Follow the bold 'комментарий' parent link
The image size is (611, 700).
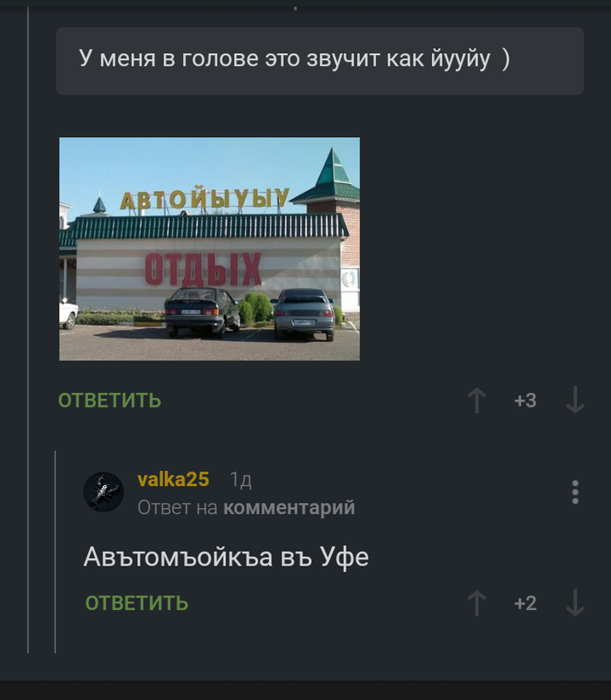pos(289,508)
